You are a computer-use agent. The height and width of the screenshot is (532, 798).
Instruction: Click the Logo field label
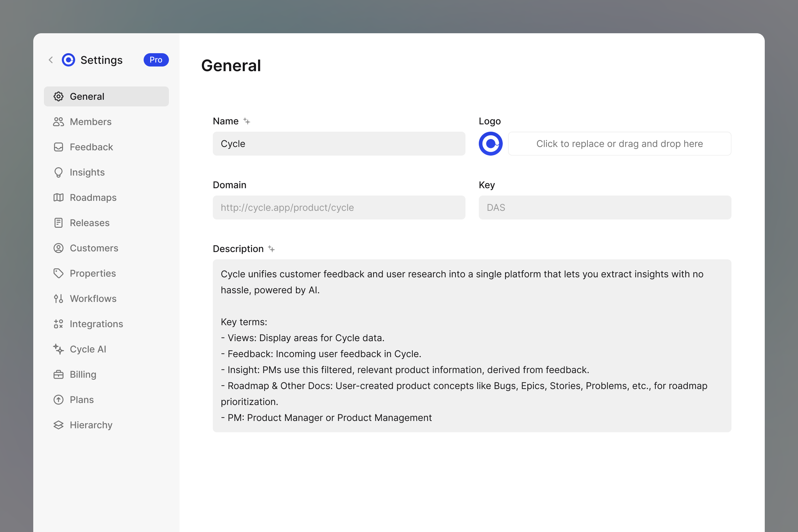(489, 121)
